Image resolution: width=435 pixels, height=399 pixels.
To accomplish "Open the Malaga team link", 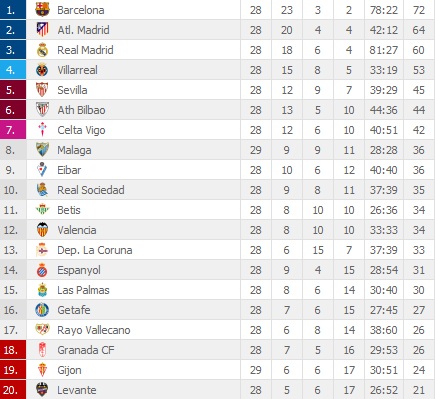I will pyautogui.click(x=74, y=150).
